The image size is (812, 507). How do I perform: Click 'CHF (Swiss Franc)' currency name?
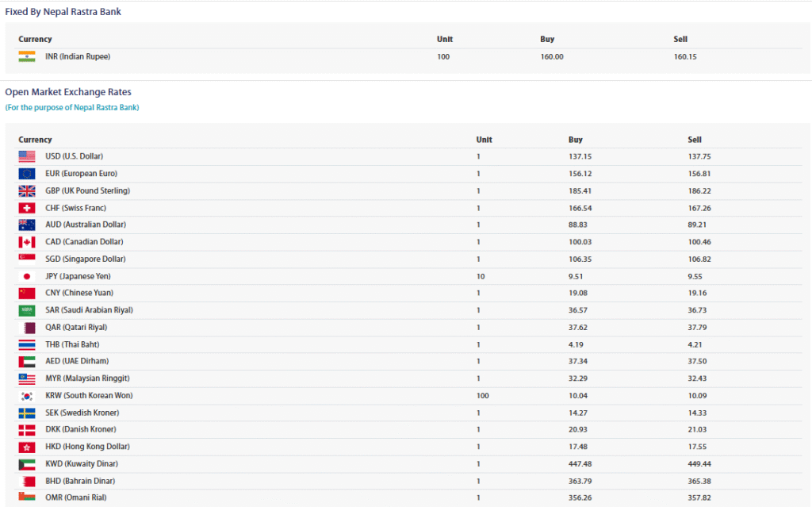tap(75, 208)
